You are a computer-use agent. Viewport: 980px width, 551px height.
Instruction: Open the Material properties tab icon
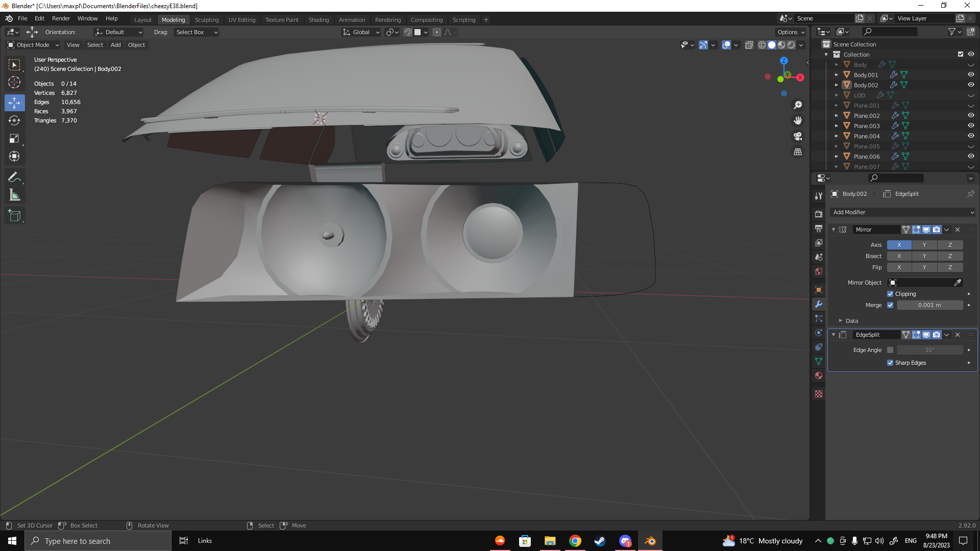pyautogui.click(x=819, y=375)
